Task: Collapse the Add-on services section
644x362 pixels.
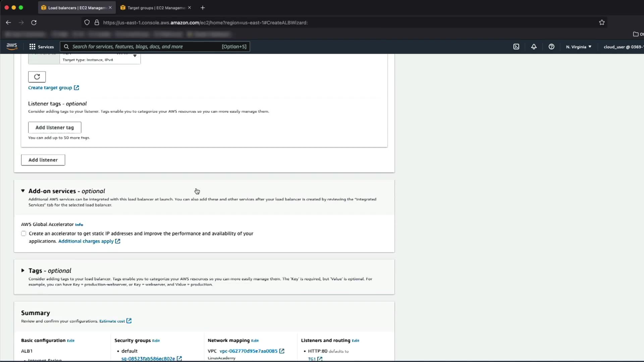Action: click(23, 191)
